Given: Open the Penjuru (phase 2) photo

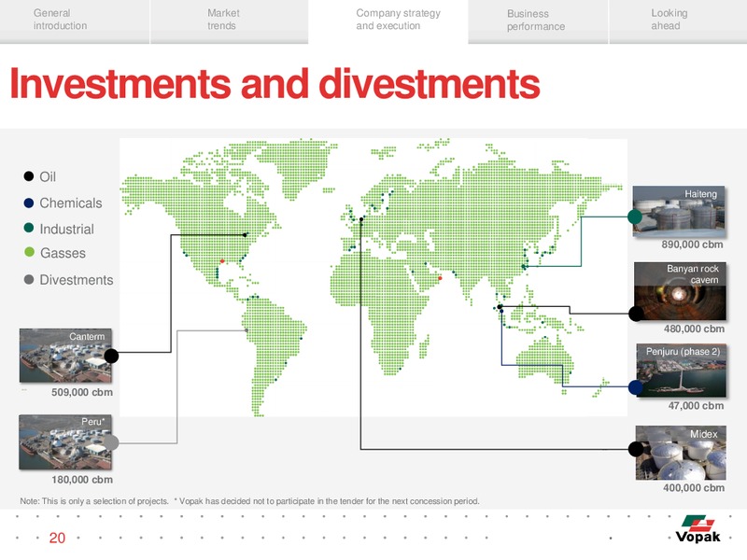Looking at the screenshot, I should 682,371.
